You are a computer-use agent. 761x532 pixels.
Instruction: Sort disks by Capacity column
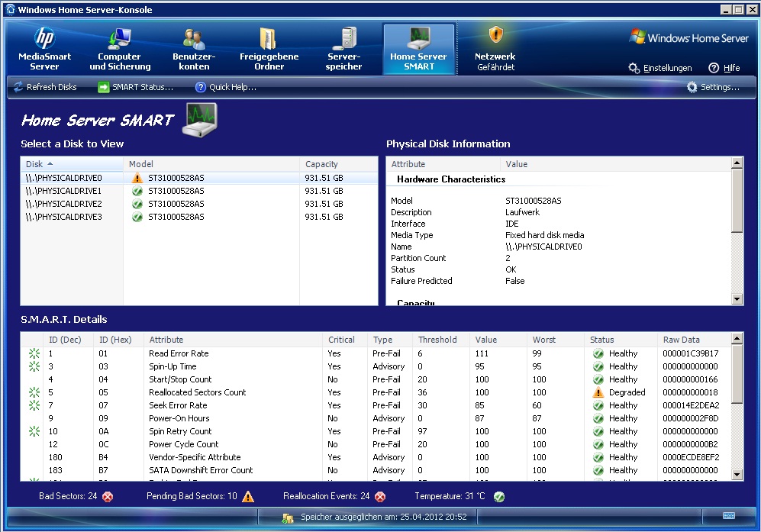tap(339, 164)
